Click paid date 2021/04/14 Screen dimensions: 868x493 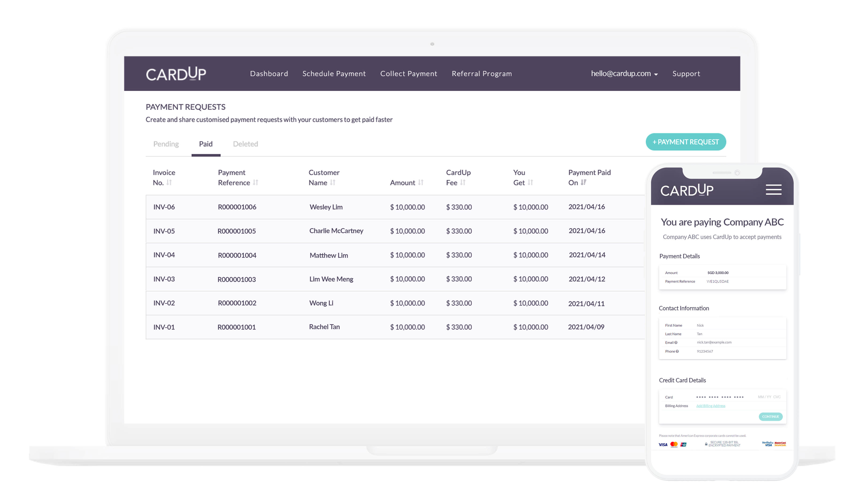pyautogui.click(x=587, y=255)
